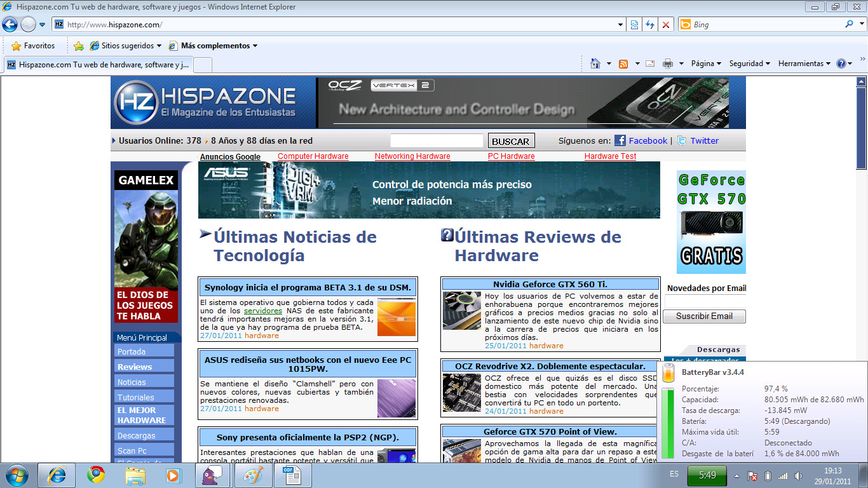Click the Bing search magnifier icon
868x488 pixels.
(x=850, y=25)
